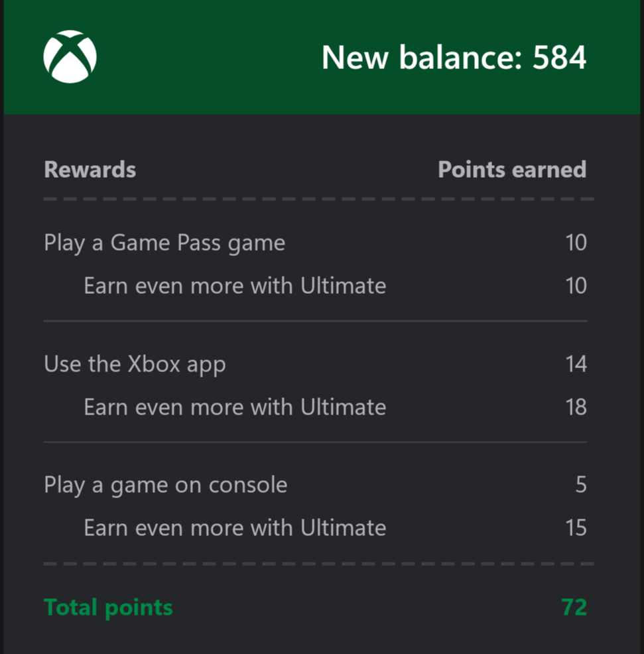Select Earn even more with Ultimate under Game Pass
Image resolution: width=644 pixels, height=654 pixels.
(235, 286)
